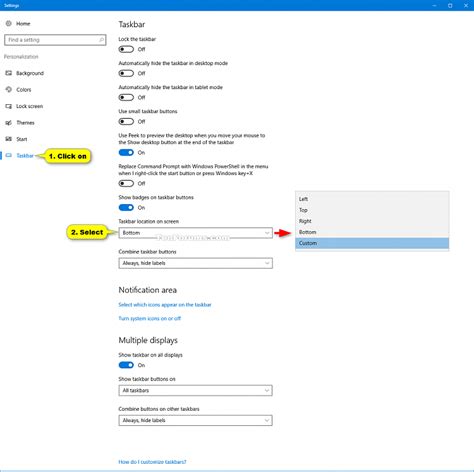Select Bottom in location list

372,232
